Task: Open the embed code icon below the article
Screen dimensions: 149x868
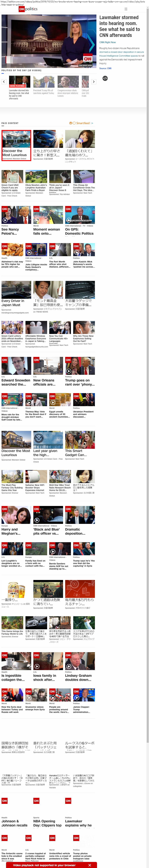Action: coord(105,78)
